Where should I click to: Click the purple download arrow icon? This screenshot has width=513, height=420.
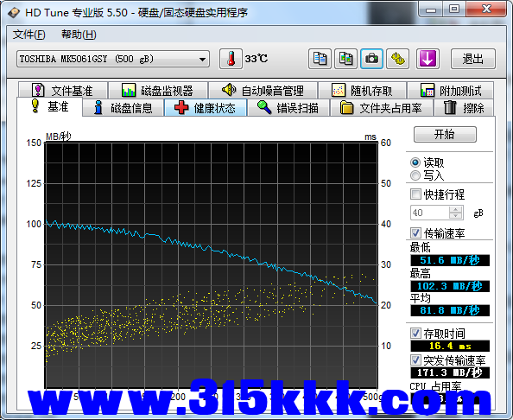427,59
